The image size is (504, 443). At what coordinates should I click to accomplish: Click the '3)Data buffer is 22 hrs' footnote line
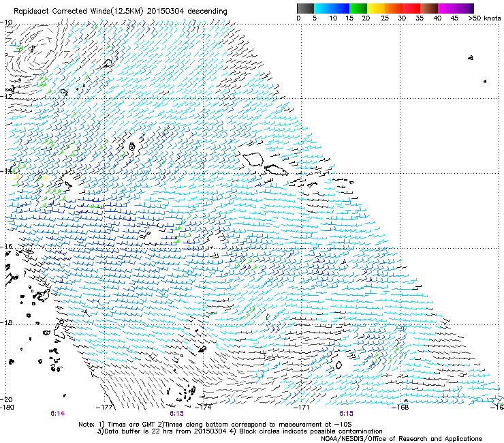tap(240, 431)
